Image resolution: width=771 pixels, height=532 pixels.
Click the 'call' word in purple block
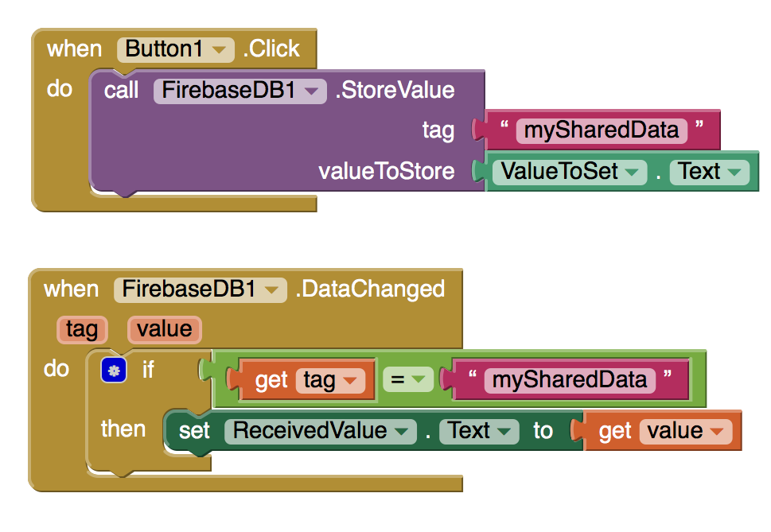coord(121,91)
